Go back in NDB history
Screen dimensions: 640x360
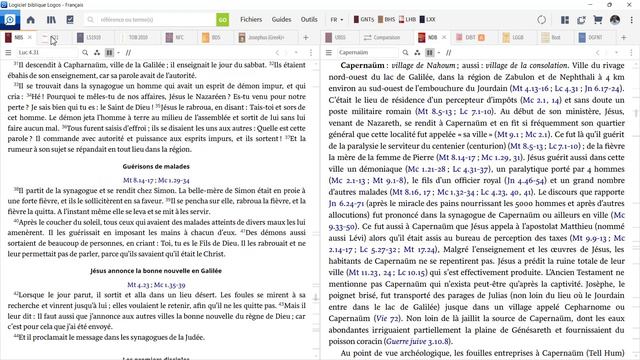click(x=598, y=53)
